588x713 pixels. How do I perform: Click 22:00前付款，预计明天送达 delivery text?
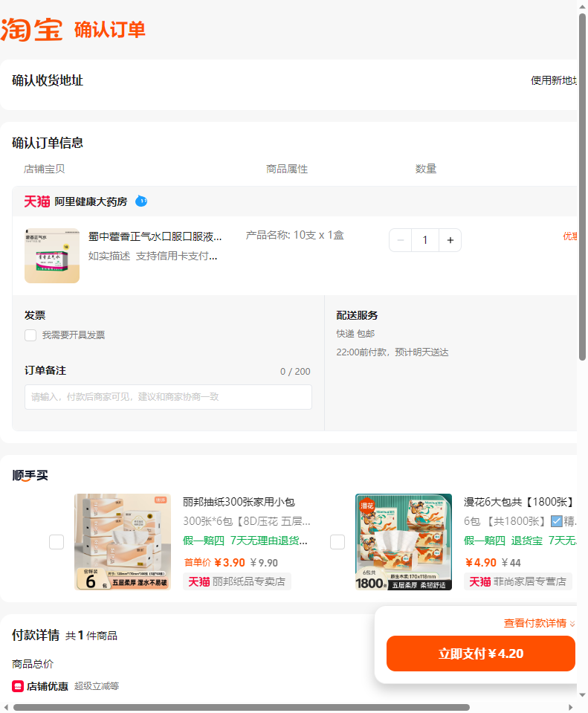pos(392,352)
